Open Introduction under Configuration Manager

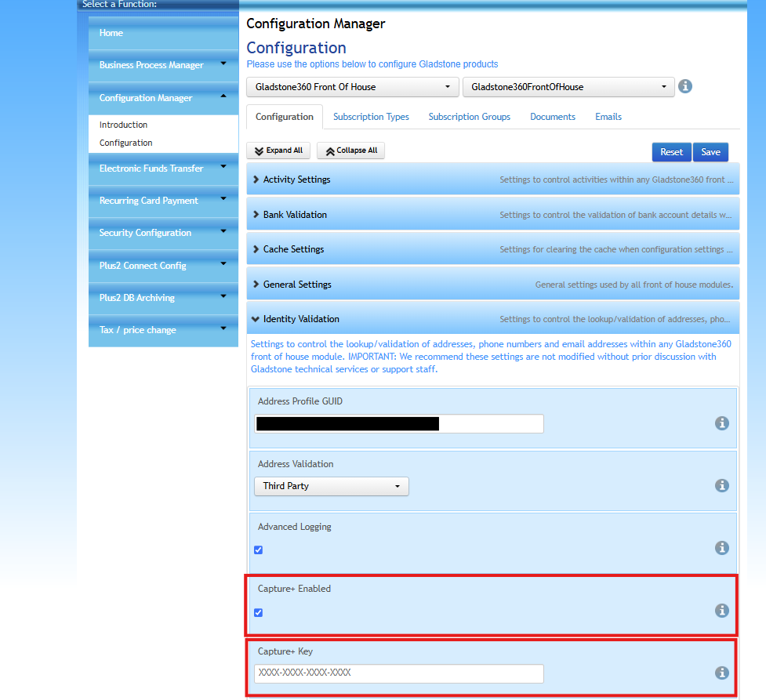coord(123,125)
